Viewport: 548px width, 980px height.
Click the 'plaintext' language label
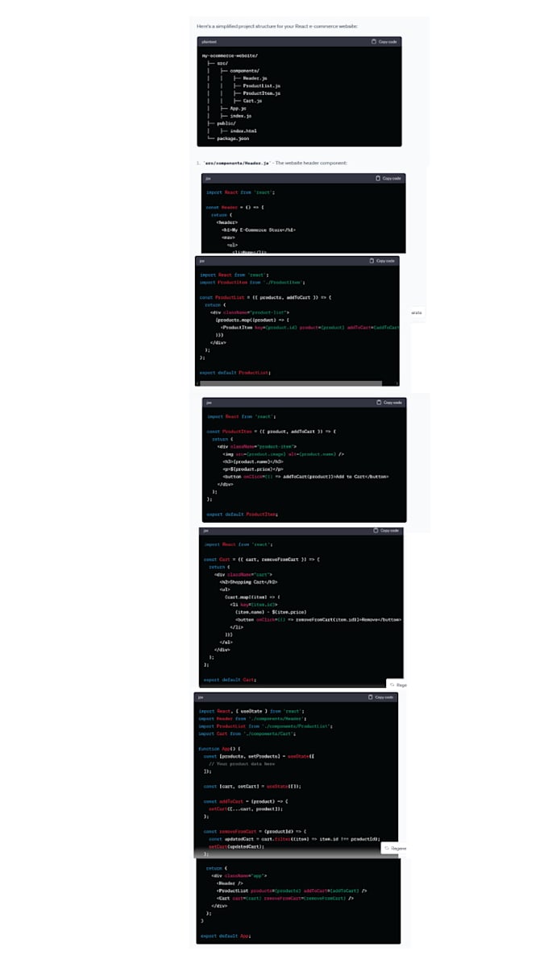point(209,41)
